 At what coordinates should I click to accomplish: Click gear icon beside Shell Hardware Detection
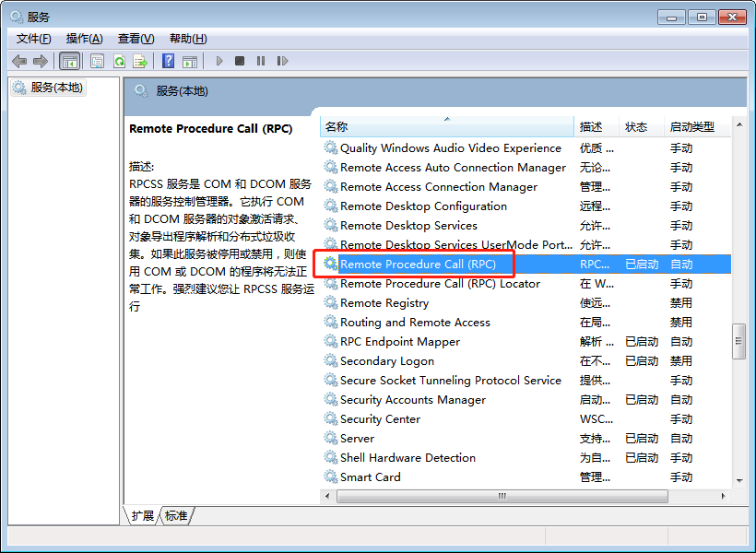330,457
